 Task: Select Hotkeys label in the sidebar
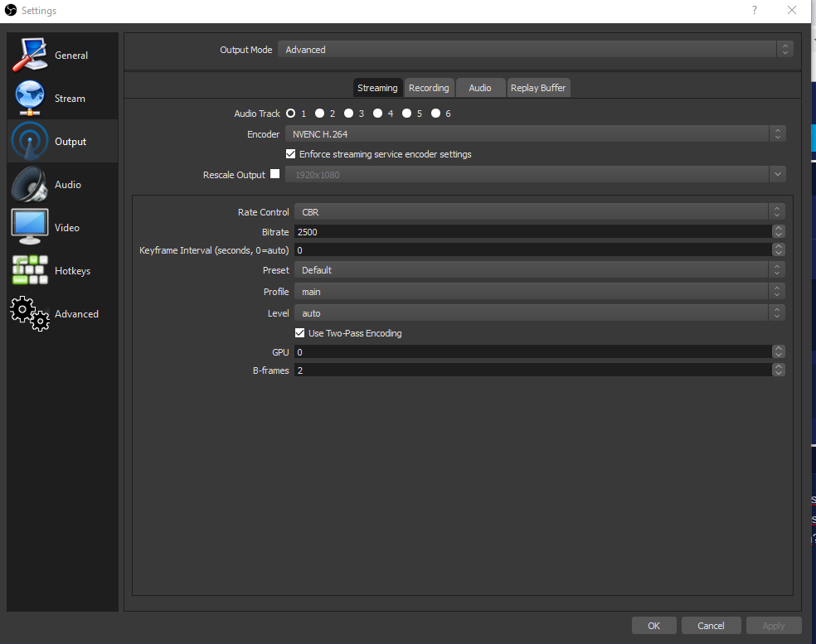(x=72, y=271)
